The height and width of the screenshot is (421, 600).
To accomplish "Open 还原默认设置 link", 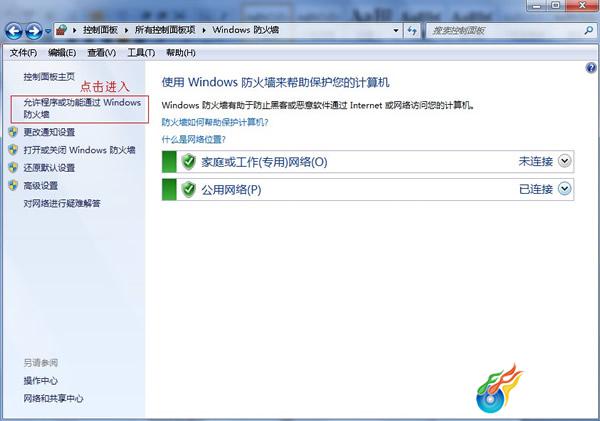I will [x=49, y=168].
